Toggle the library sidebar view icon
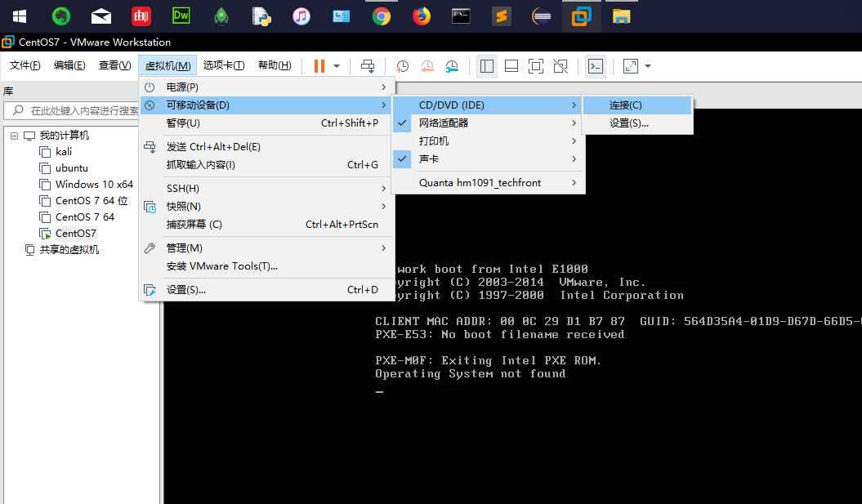This screenshot has width=862, height=504. [486, 66]
